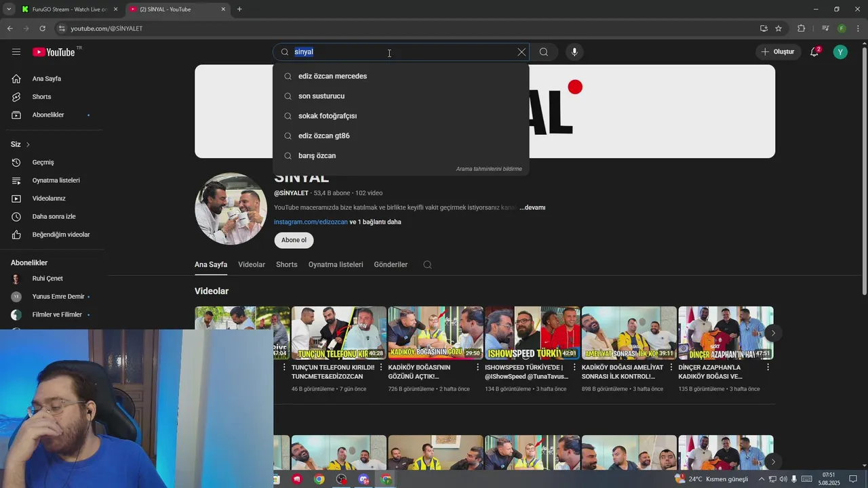Open KADIKÖY BOĞASI'NIN GÖZÜNÜ AÇTIK thumbnail
This screenshot has height=488, width=868.
(x=435, y=333)
